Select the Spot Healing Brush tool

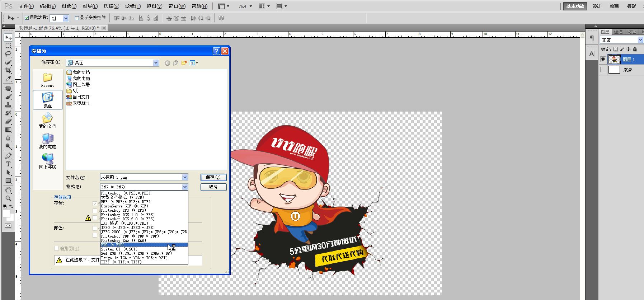tap(8, 88)
